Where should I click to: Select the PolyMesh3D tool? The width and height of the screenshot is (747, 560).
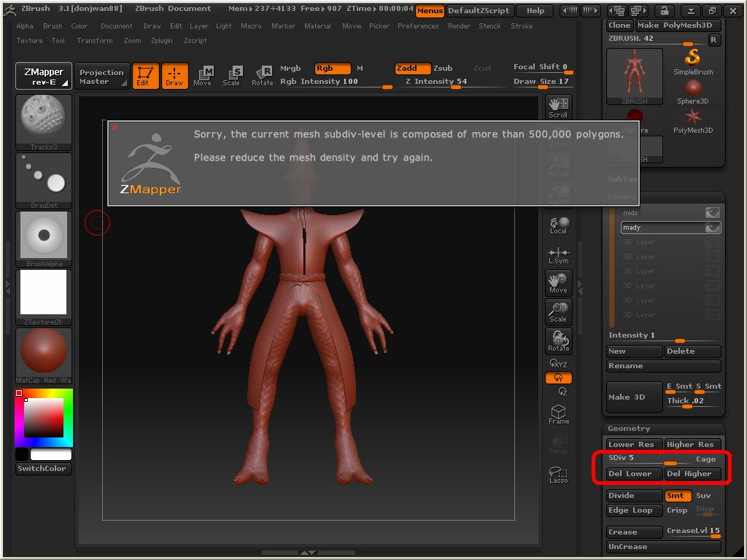[x=693, y=121]
